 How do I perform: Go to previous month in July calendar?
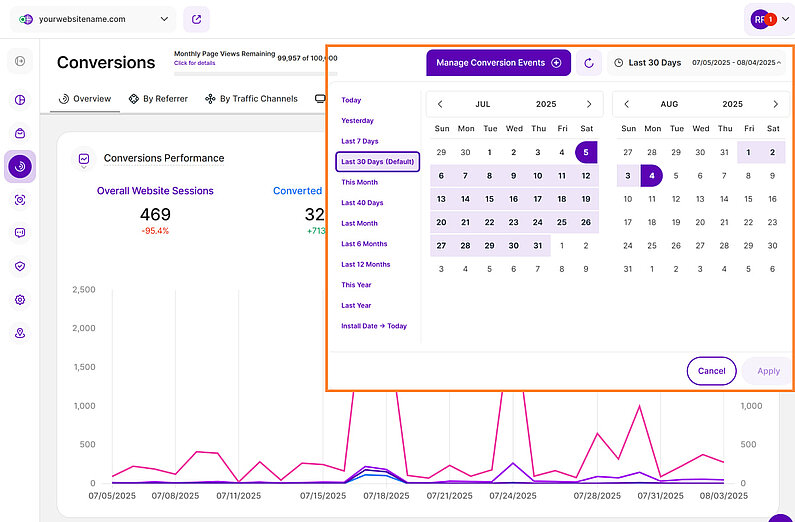coord(440,104)
